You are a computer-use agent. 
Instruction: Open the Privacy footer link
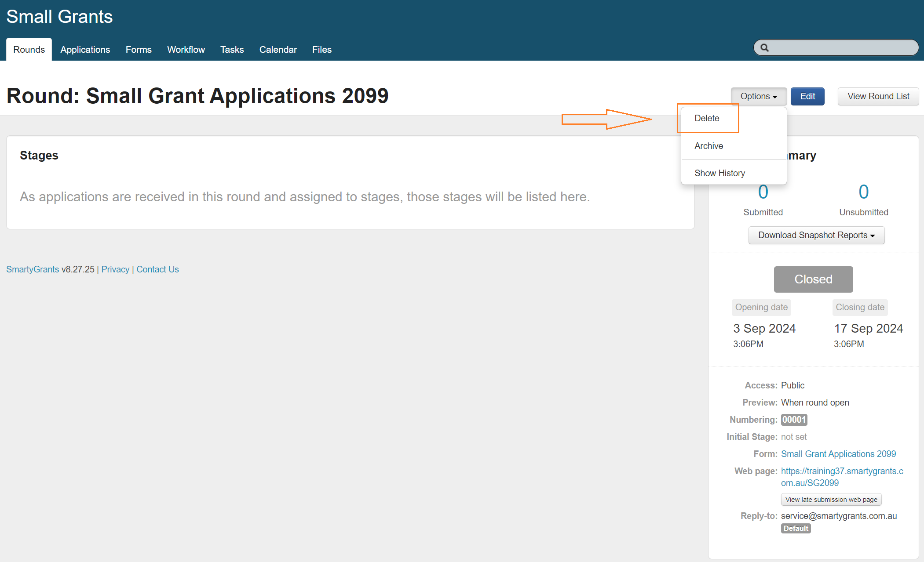click(x=115, y=269)
